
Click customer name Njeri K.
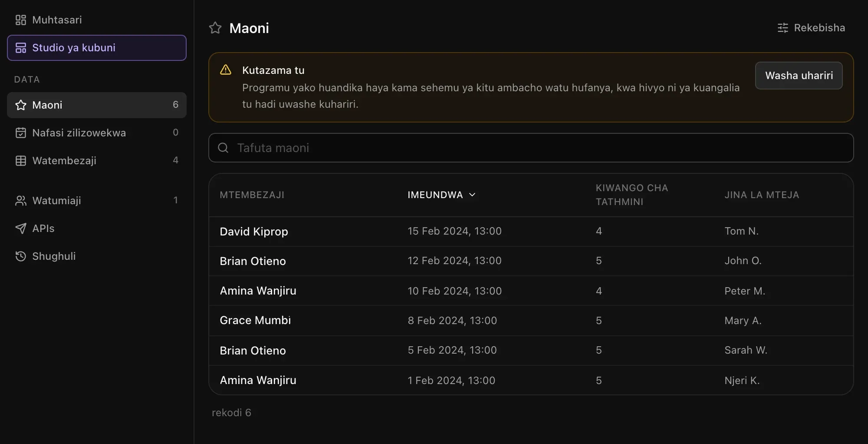point(742,381)
